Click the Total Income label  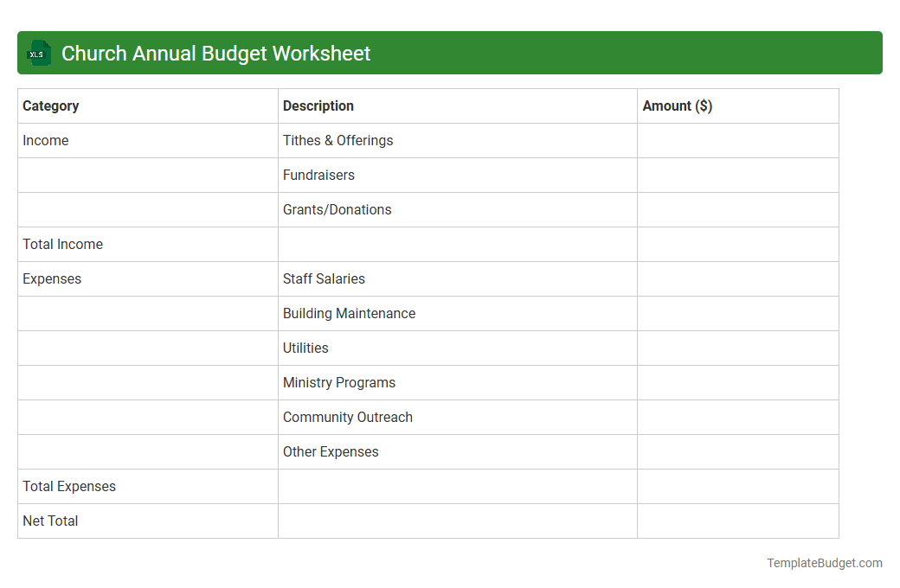(x=62, y=244)
